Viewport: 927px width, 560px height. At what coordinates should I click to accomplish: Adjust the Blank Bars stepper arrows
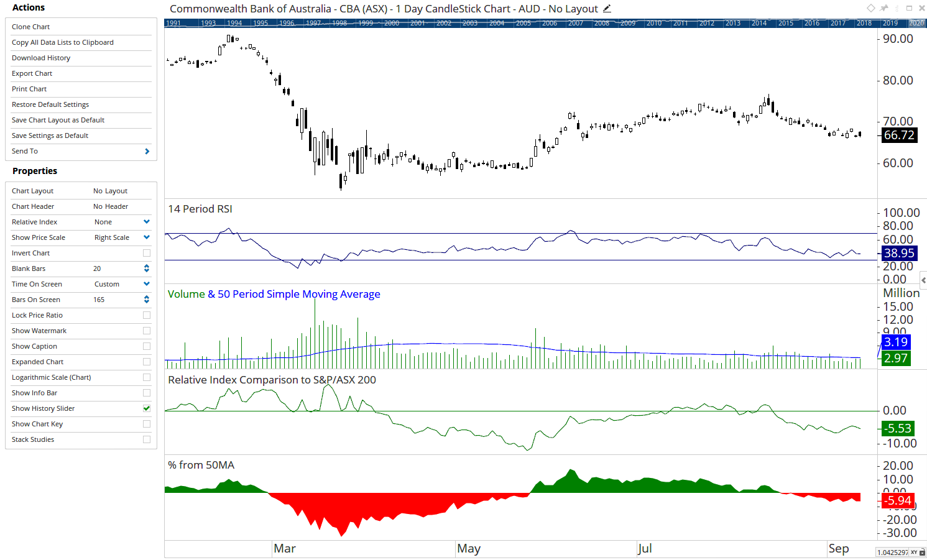click(147, 269)
